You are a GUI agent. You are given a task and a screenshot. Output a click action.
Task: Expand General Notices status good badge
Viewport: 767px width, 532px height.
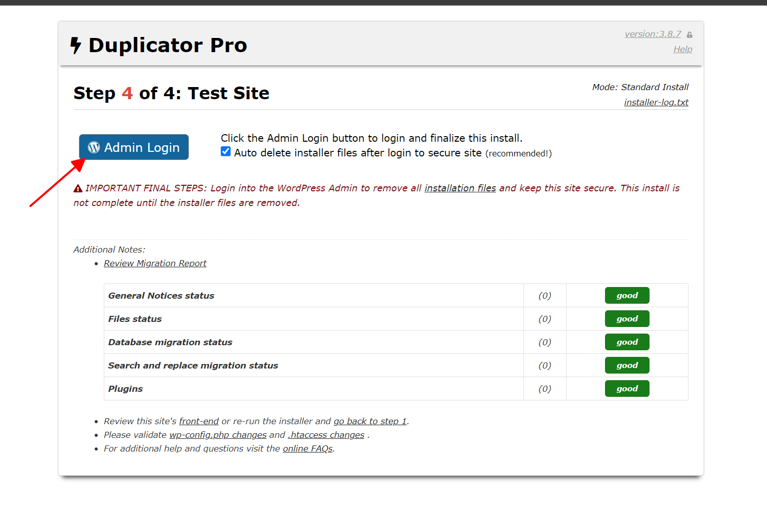pos(627,296)
